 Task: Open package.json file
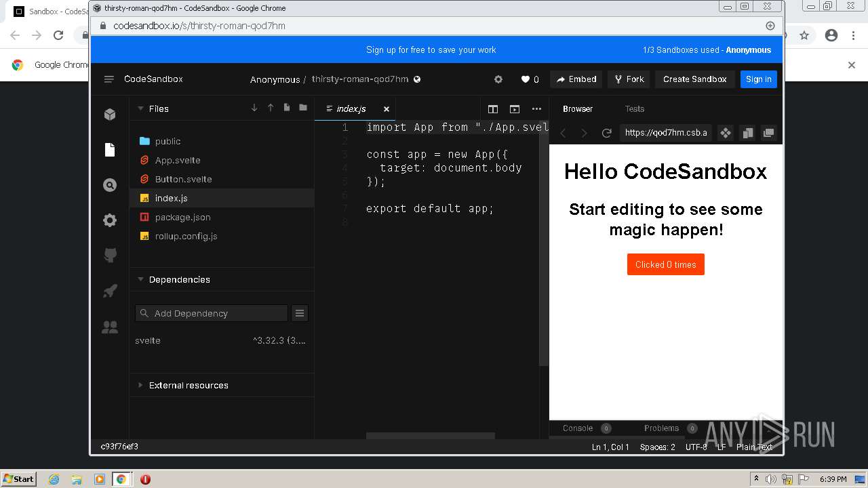tap(221, 217)
